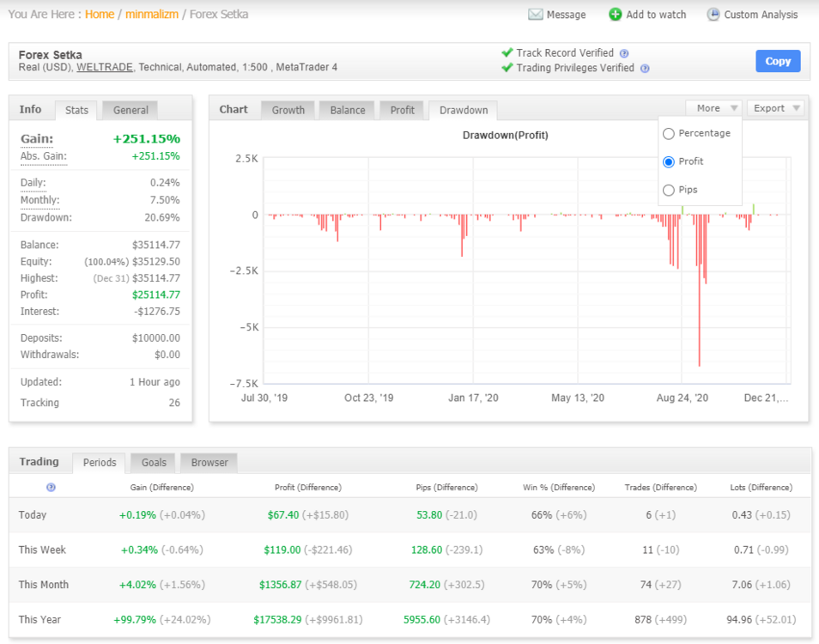The width and height of the screenshot is (819, 644).
Task: Click the Message envelope icon
Action: [x=536, y=15]
